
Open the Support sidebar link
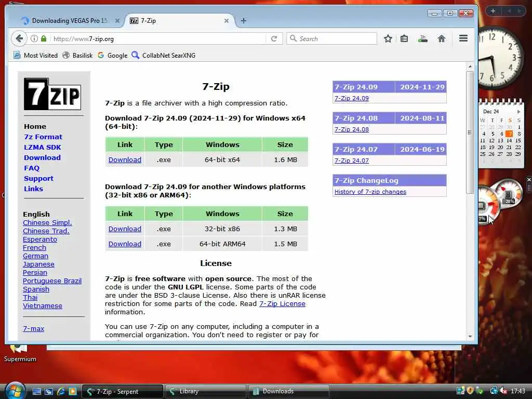click(x=38, y=179)
